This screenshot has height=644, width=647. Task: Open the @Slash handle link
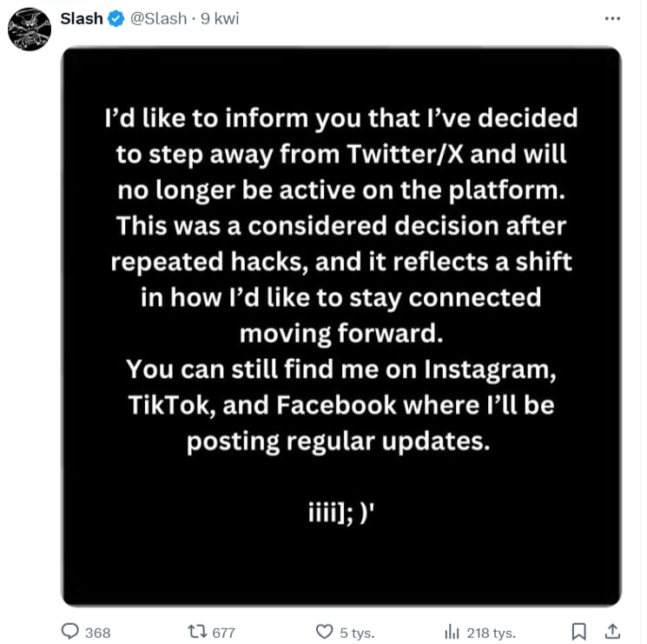click(x=158, y=18)
